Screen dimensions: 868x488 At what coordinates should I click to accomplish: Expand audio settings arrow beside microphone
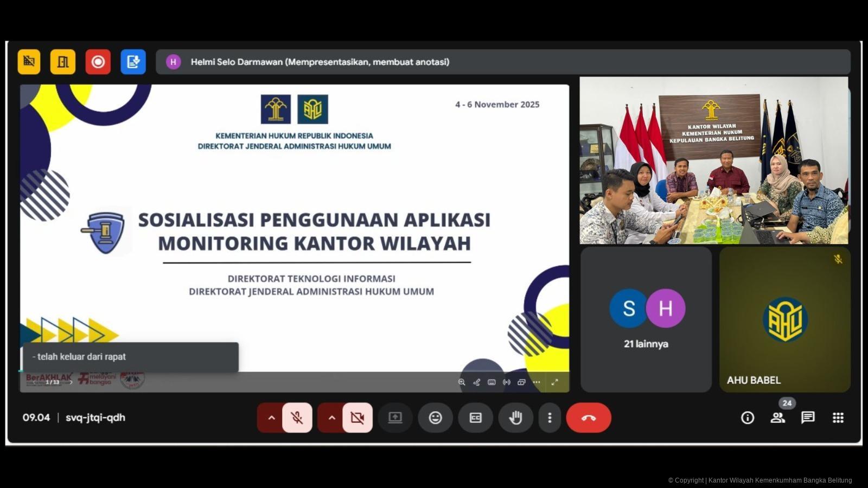(271, 418)
